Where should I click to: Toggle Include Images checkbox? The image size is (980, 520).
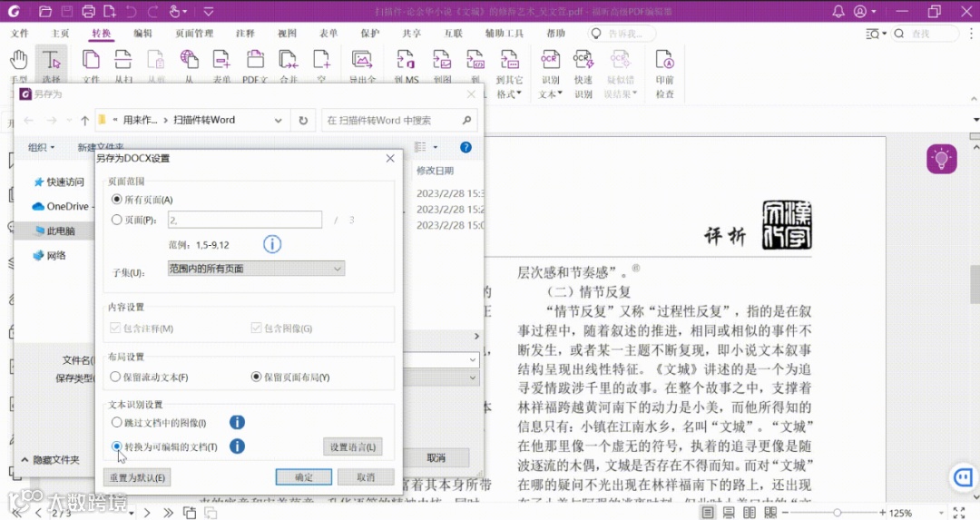click(x=256, y=328)
